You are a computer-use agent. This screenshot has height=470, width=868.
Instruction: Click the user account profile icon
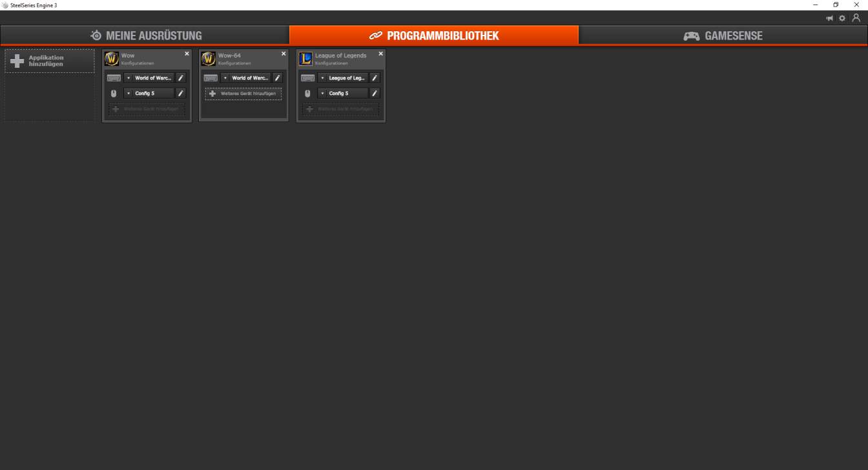point(856,18)
